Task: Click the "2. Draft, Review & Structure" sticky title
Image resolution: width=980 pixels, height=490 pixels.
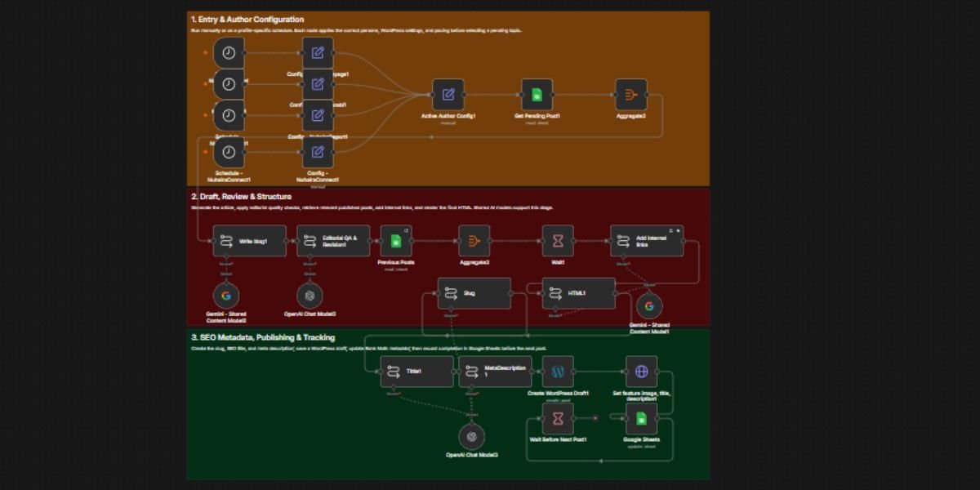Action: coord(241,196)
